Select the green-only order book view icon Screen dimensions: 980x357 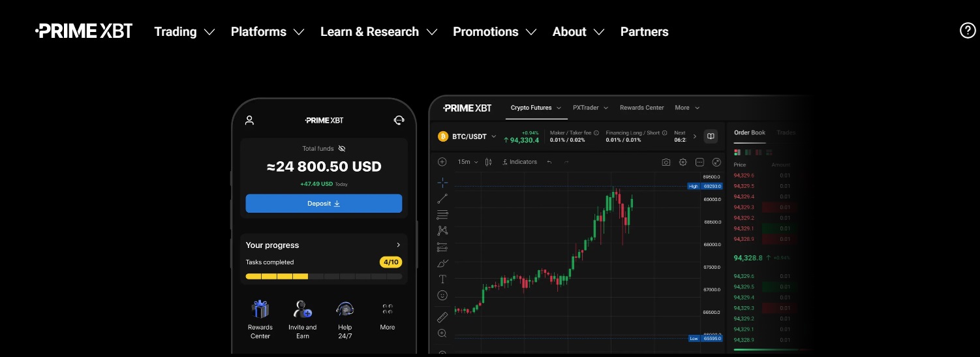click(748, 152)
